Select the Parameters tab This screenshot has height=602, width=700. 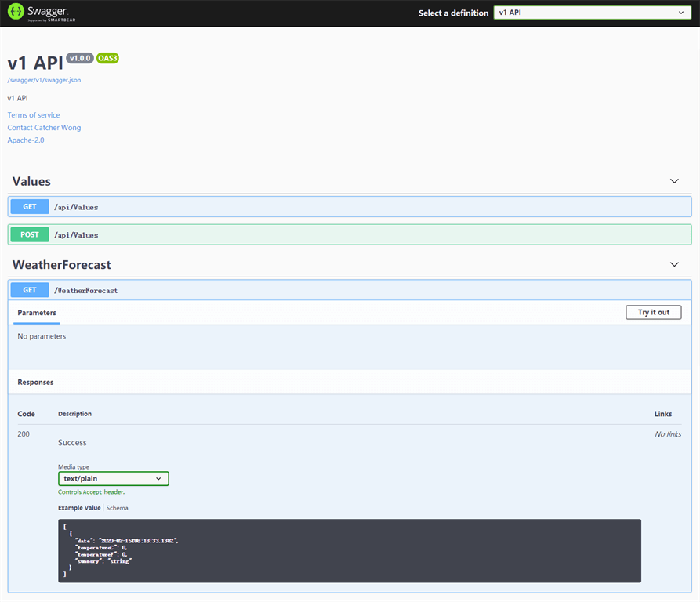pyautogui.click(x=37, y=313)
